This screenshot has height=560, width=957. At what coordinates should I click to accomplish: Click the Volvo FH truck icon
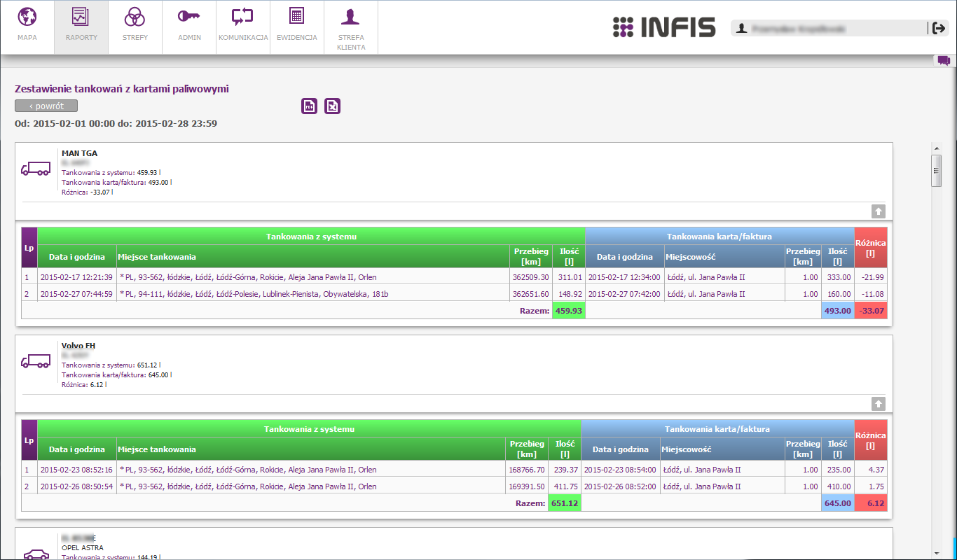[x=36, y=361]
